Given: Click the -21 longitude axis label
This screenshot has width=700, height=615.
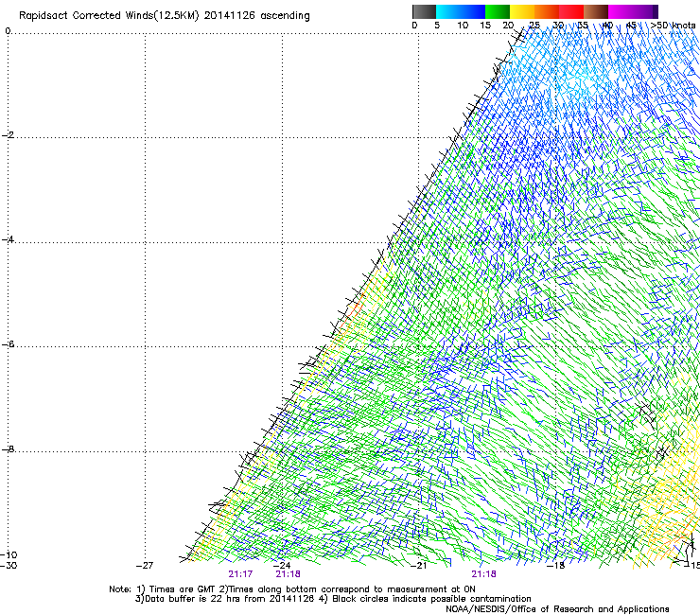Looking at the screenshot, I should (x=418, y=565).
